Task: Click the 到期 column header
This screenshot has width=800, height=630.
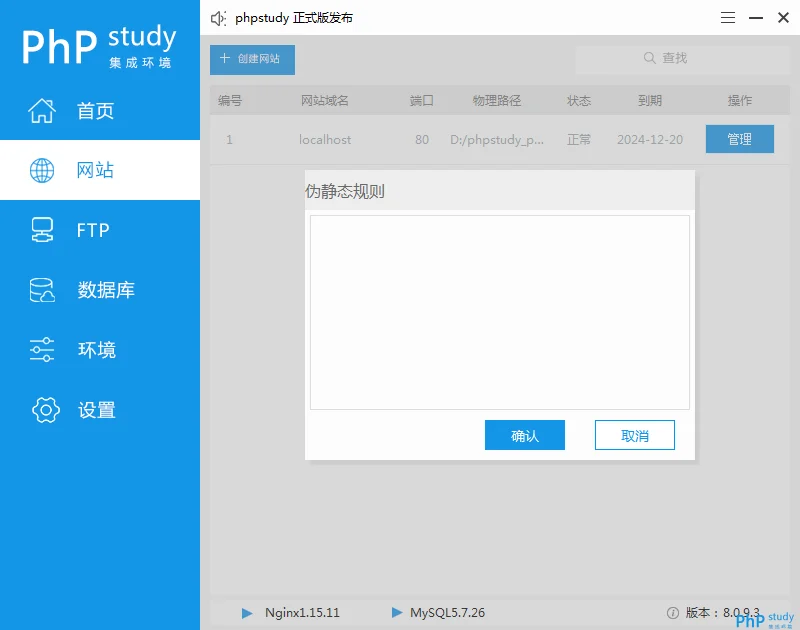Action: click(649, 100)
